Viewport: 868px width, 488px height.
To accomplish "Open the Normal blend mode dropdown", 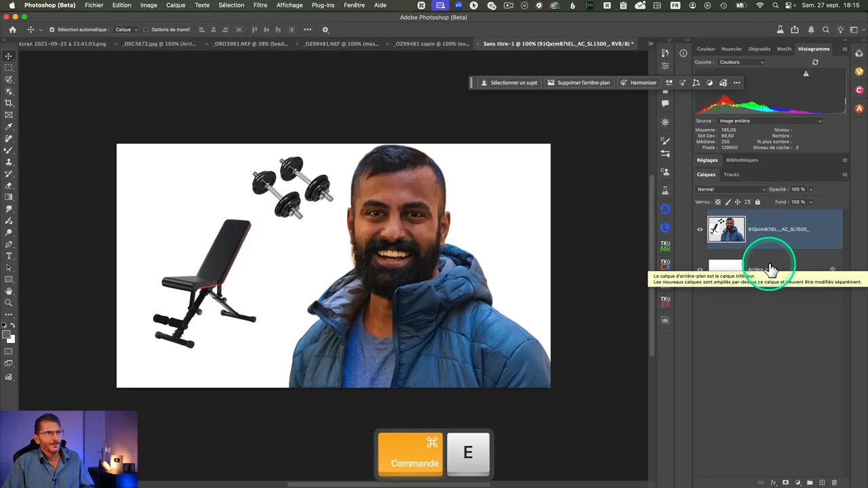I will point(731,189).
